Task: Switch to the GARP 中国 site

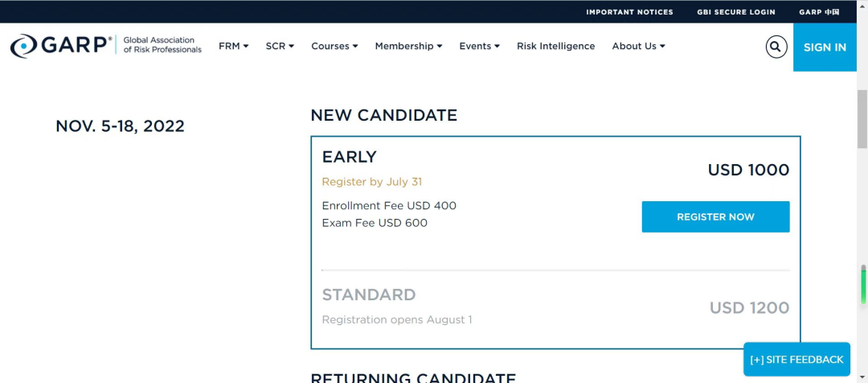Action: tap(819, 12)
